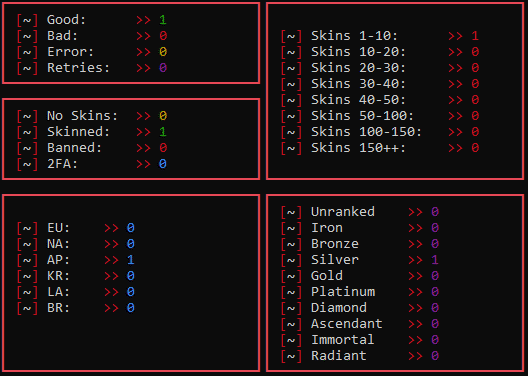Select the "KR:" region label

[58, 276]
